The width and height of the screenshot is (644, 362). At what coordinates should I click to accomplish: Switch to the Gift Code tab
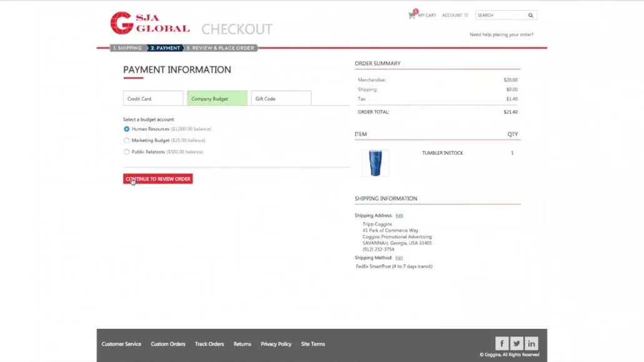[281, 98]
